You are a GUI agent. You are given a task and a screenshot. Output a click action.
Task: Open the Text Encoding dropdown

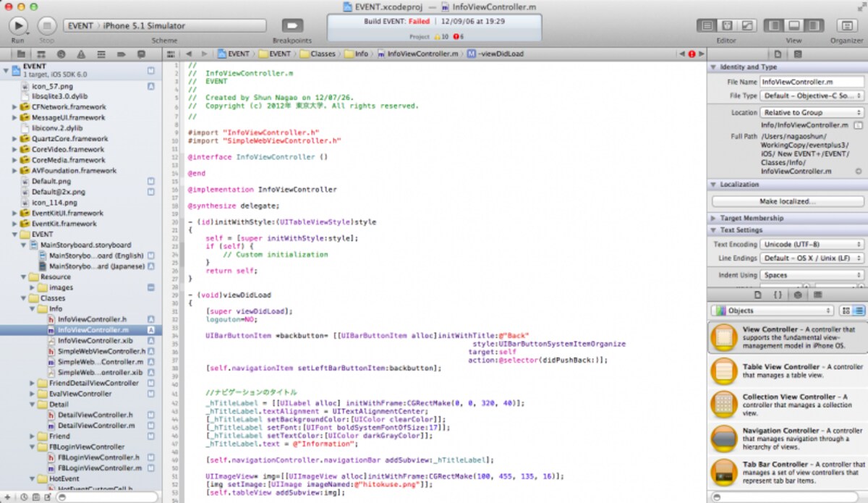(812, 245)
